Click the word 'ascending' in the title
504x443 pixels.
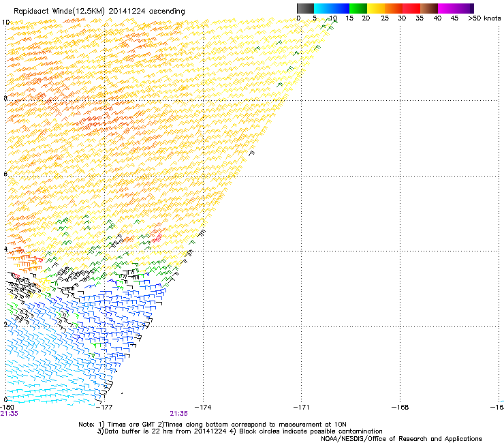(x=167, y=12)
